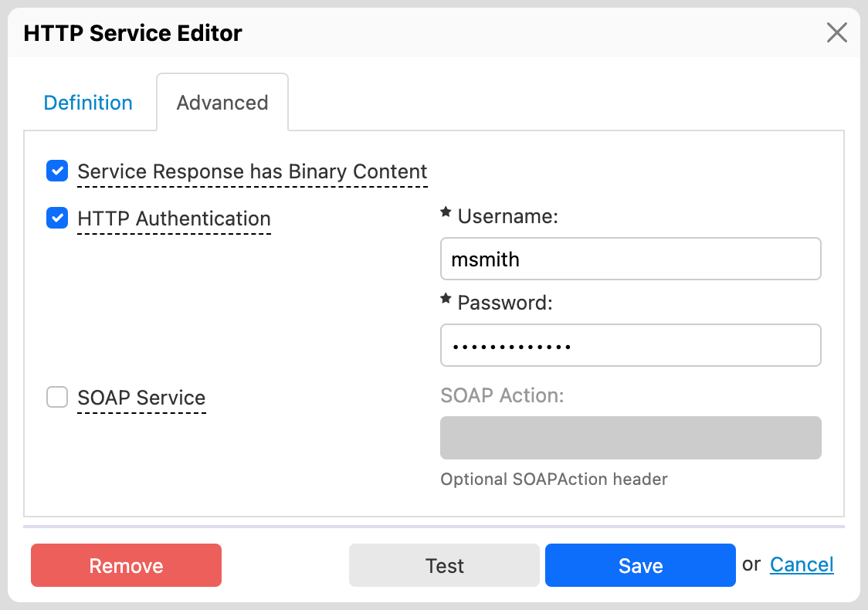Switch to the Definition tab

(88, 103)
